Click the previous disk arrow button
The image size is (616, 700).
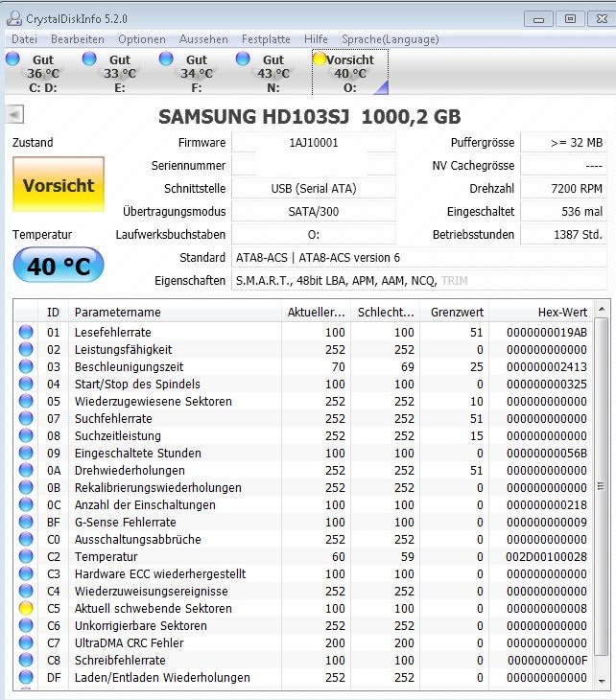click(x=14, y=115)
